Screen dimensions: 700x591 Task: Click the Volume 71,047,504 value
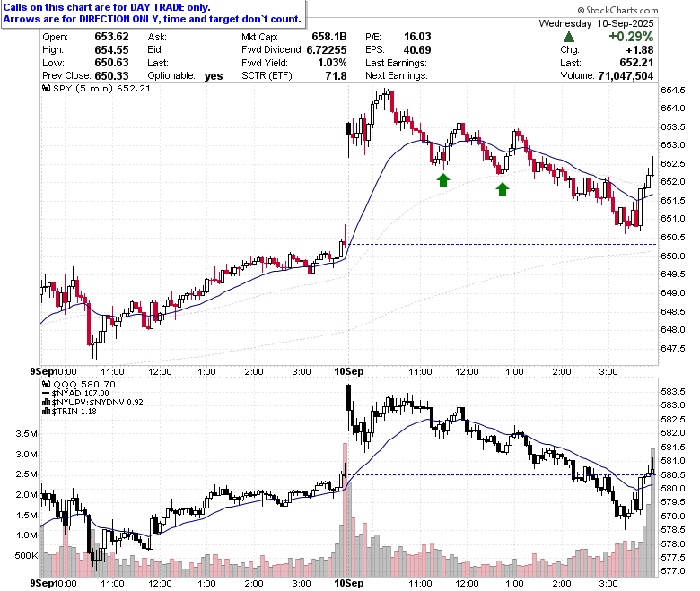tap(626, 76)
